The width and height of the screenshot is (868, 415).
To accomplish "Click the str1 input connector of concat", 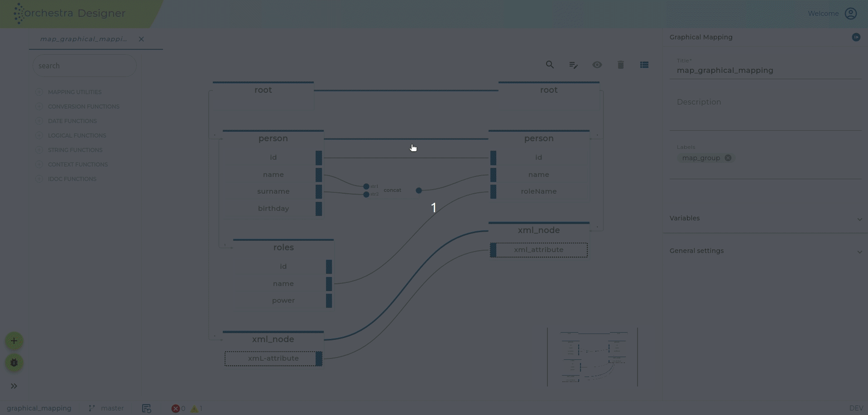I will pos(366,186).
